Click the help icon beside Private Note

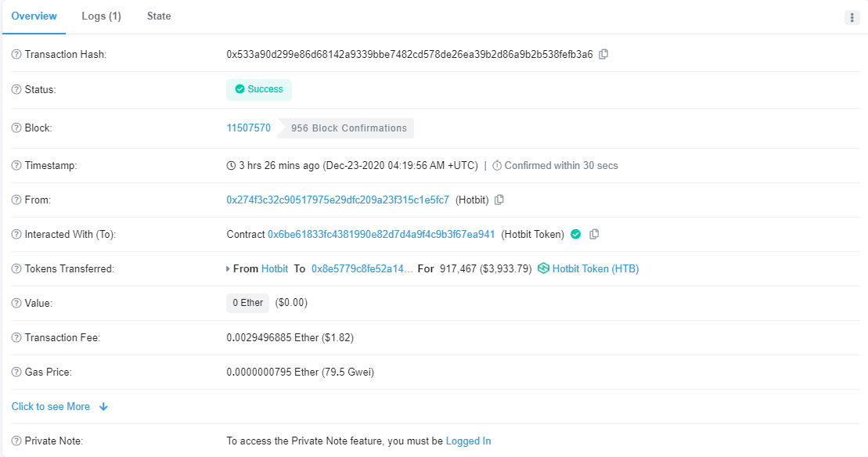coord(16,441)
